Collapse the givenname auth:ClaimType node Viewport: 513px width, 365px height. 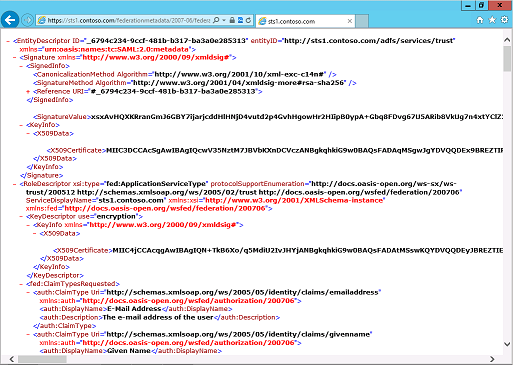click(28, 334)
